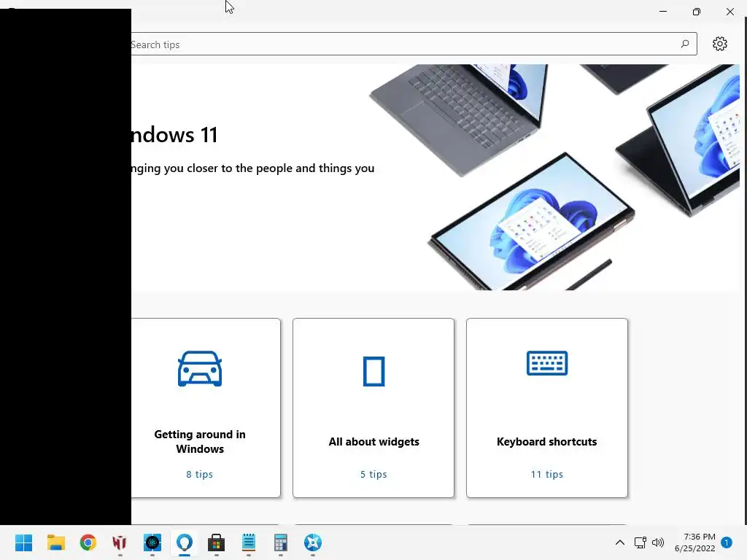Click the car icon on Getting around card
747x560 pixels.
[x=200, y=369]
